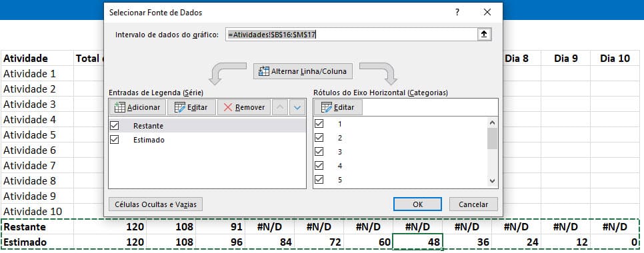Select Atividade 3 cell in spreadsheet
644x253 pixels.
37,104
